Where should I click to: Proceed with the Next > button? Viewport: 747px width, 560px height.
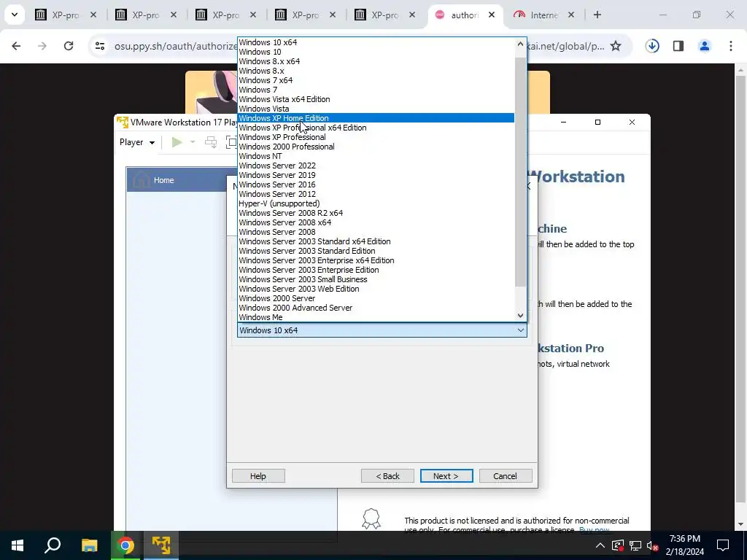pos(446,476)
